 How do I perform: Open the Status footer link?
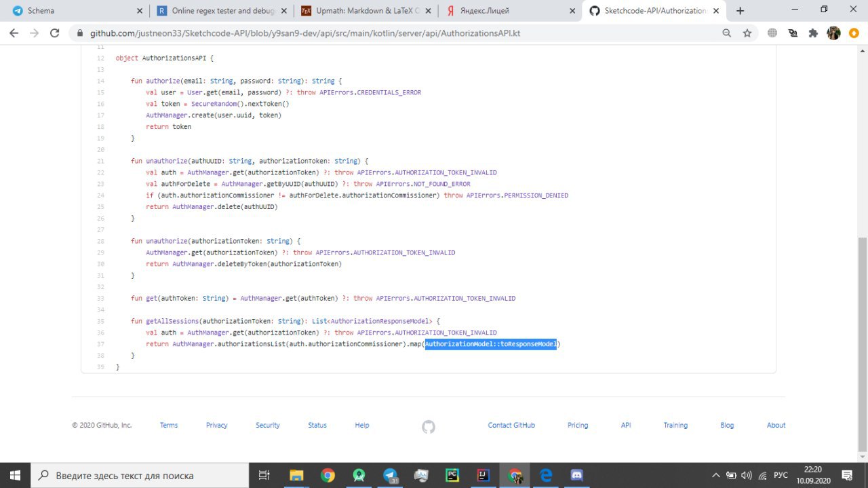click(317, 425)
